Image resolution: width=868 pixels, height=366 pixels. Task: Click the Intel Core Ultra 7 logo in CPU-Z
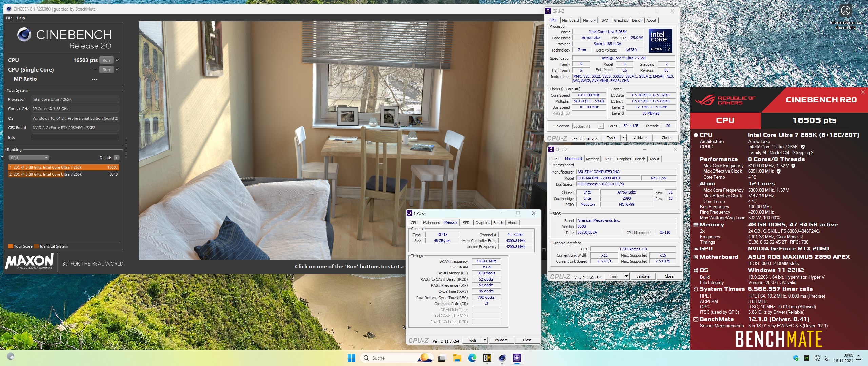[x=660, y=41]
